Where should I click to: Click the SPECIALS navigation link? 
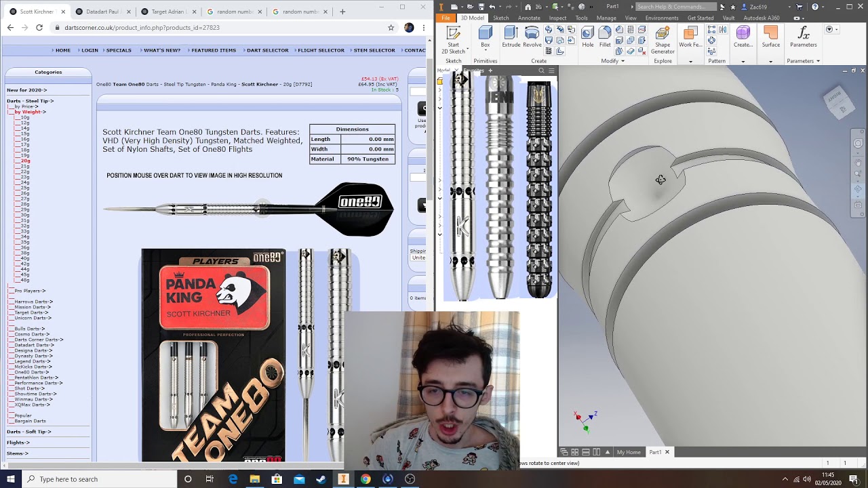coord(119,50)
